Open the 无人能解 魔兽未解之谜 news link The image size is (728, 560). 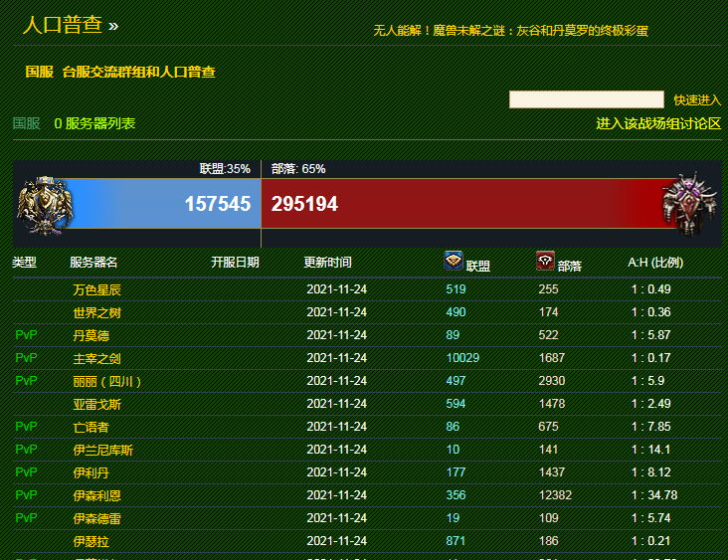511,31
